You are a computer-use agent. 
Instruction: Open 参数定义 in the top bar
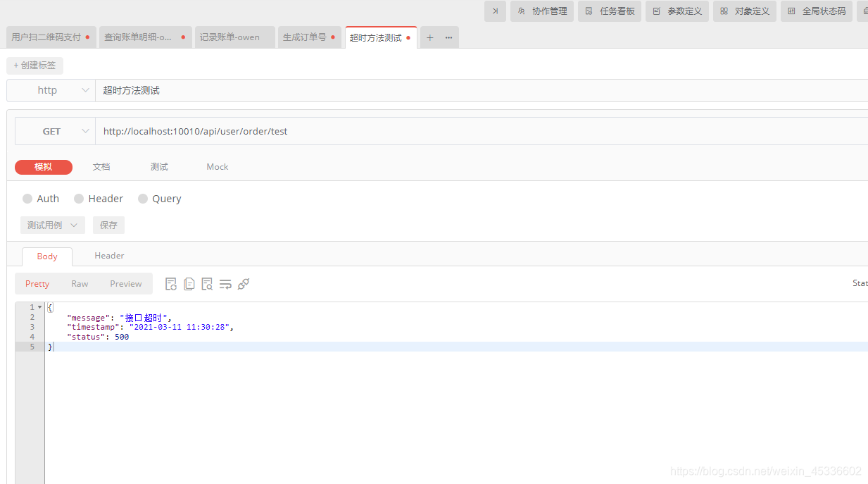[x=677, y=11]
